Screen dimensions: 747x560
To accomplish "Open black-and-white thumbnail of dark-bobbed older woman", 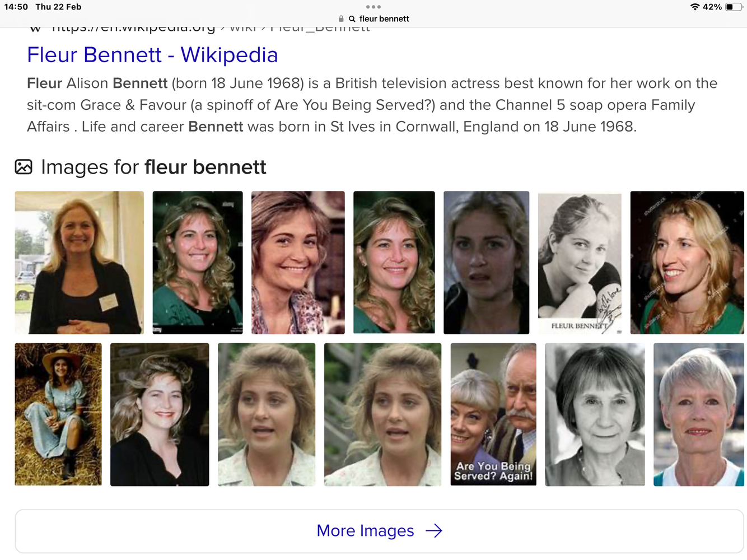I will (x=595, y=414).
